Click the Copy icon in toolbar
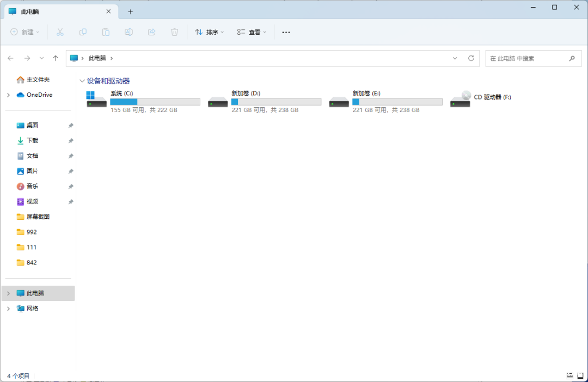588x382 pixels. (83, 32)
